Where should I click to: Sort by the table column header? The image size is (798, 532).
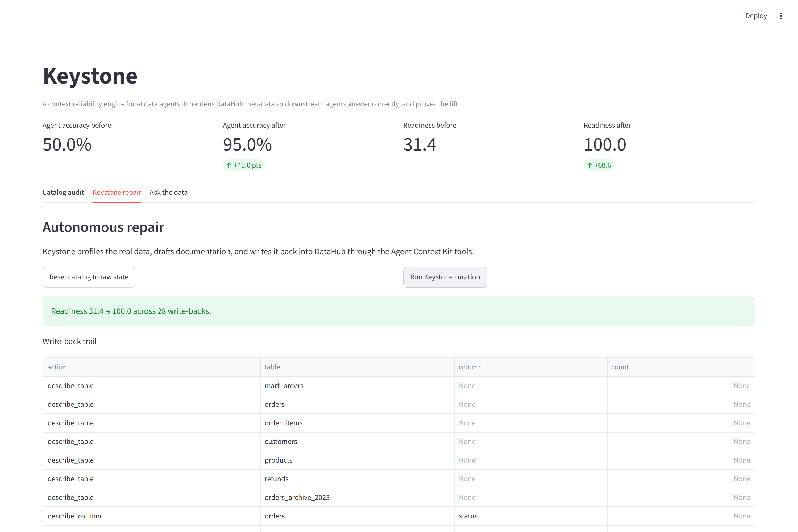coord(357,367)
